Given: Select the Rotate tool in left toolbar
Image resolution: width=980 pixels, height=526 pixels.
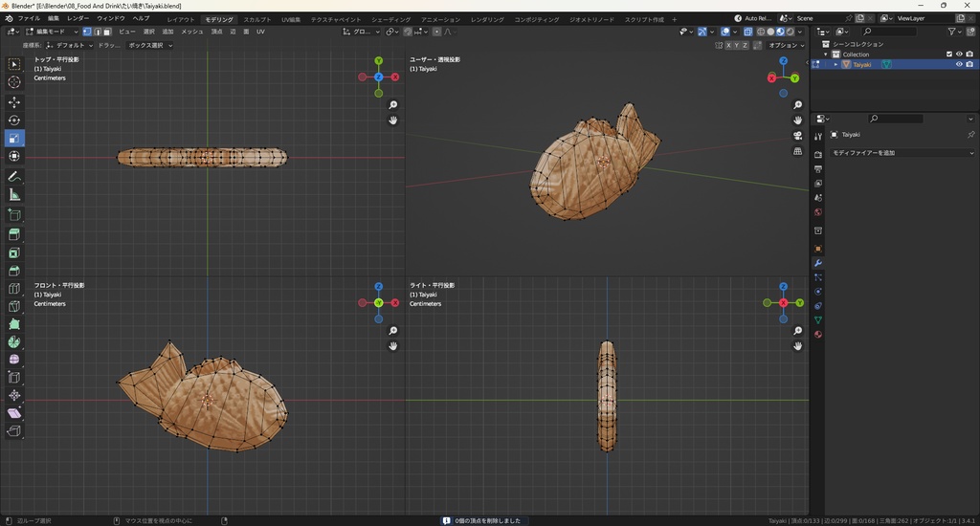Looking at the screenshot, I should (14, 121).
